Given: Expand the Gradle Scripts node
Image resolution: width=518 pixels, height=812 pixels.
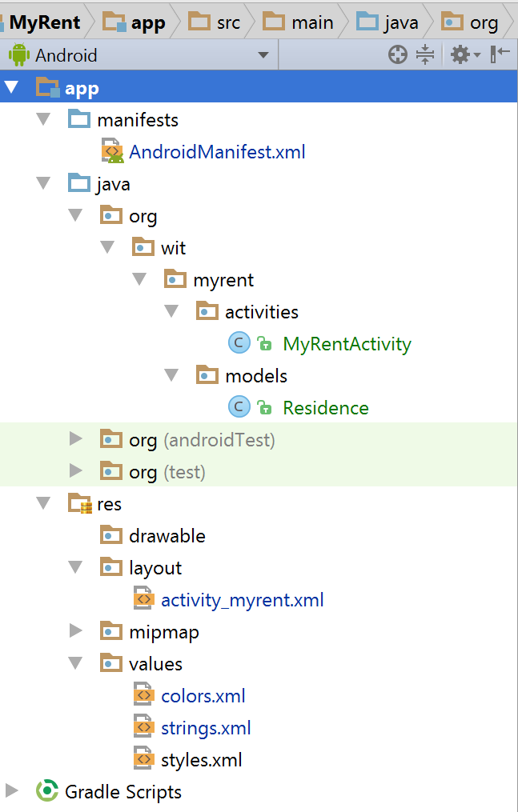Looking at the screenshot, I should [x=12, y=791].
